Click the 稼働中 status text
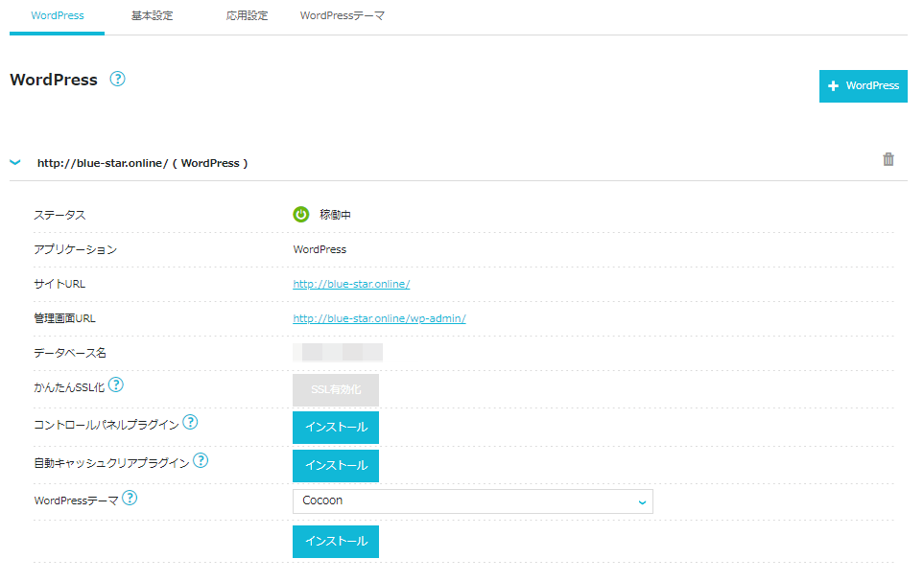The height and width of the screenshot is (582, 924). [335, 215]
